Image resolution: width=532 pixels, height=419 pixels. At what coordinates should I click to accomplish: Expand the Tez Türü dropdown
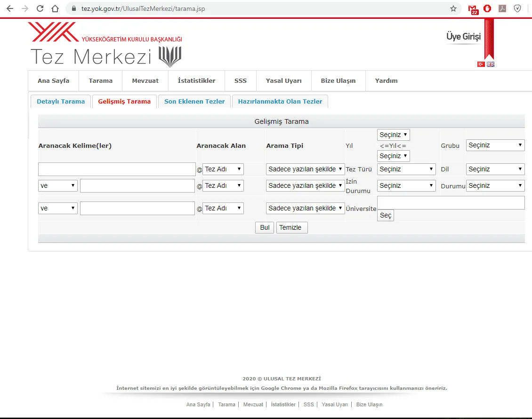(406, 169)
